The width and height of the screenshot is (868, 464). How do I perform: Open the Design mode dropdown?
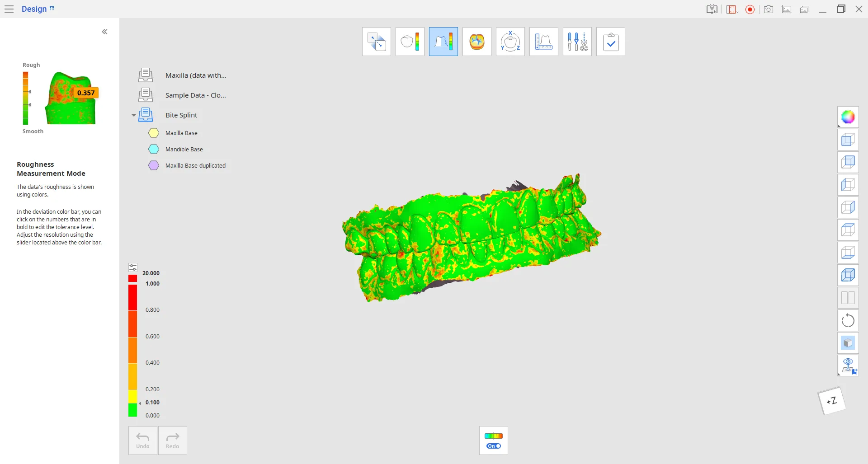pos(38,9)
